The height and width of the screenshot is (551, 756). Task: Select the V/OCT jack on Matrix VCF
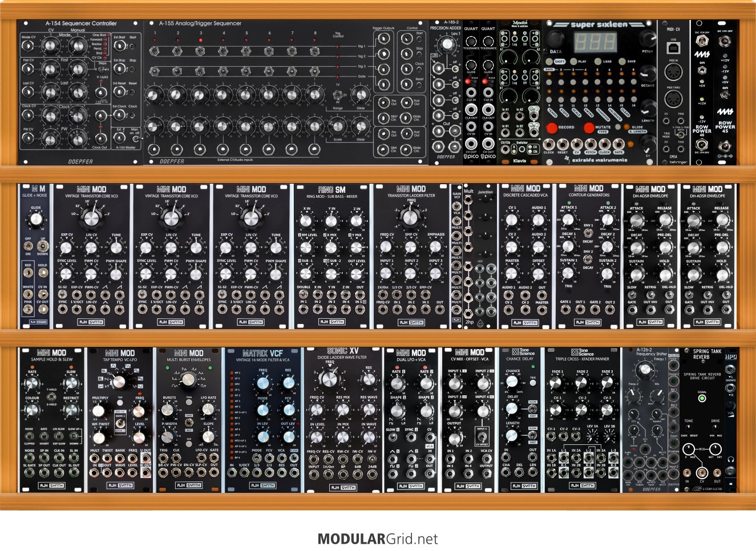[x=244, y=473]
